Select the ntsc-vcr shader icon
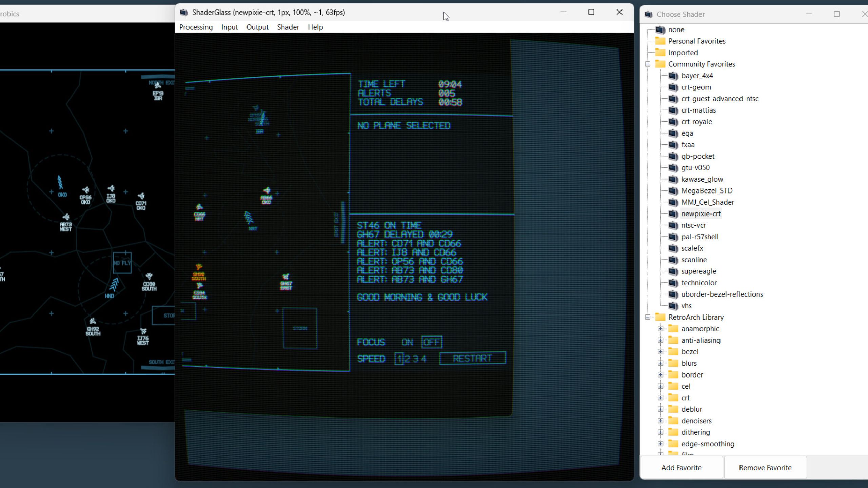Screen dimensions: 868x488 tap(673, 225)
